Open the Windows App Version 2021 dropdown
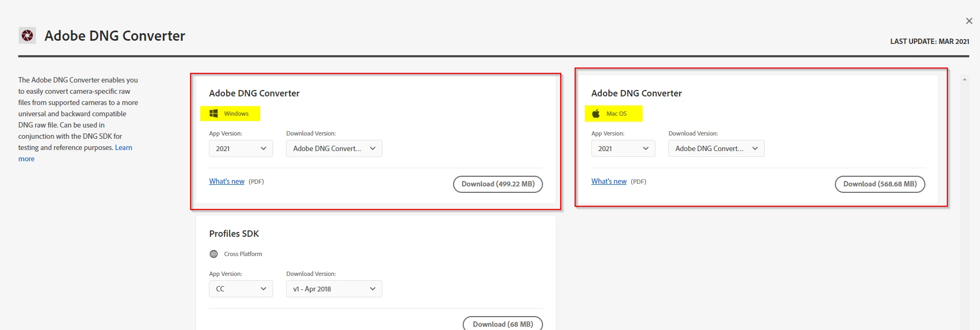This screenshot has width=980, height=330. (241, 148)
